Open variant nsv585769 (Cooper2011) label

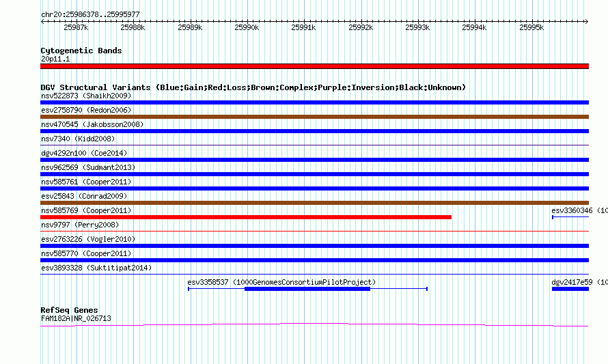tap(86, 210)
